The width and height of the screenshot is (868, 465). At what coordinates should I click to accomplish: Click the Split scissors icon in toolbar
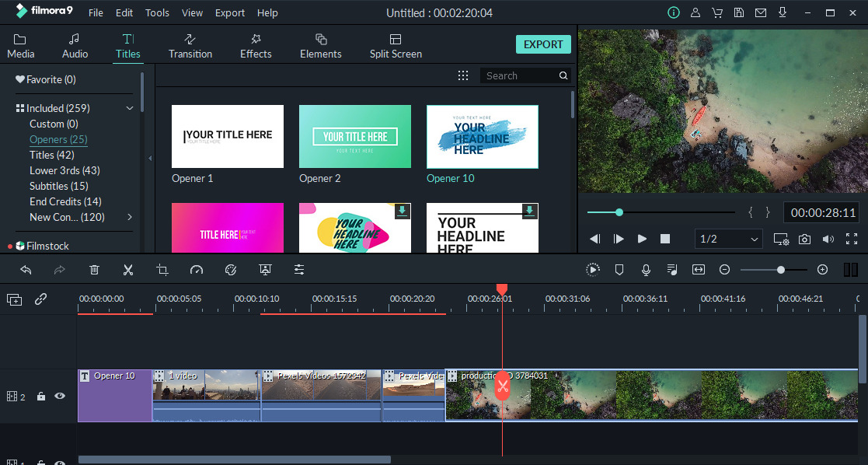[128, 270]
